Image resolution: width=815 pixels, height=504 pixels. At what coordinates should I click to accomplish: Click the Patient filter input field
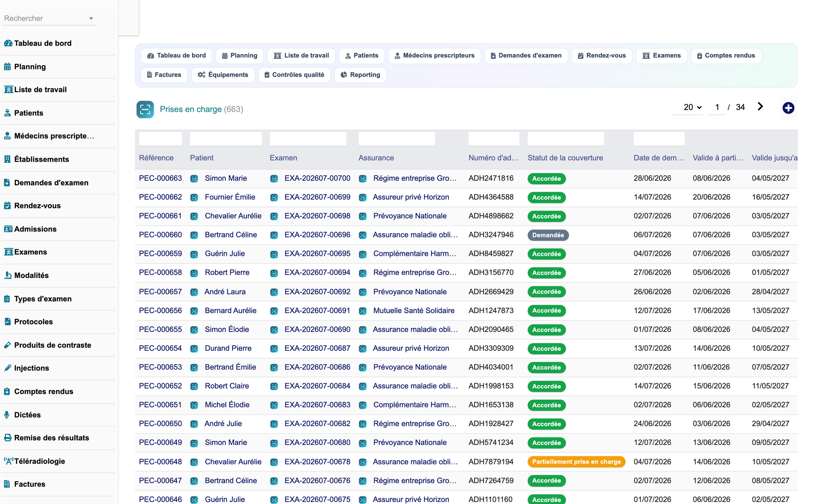click(226, 139)
